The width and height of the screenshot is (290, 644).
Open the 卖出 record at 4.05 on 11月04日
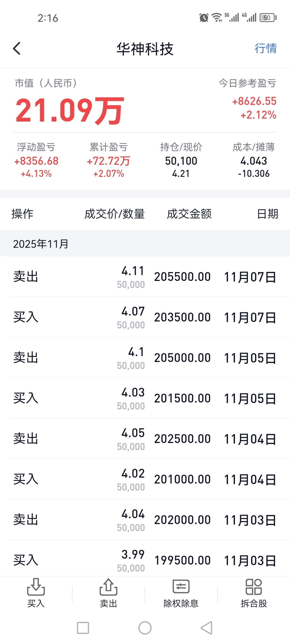point(145,439)
